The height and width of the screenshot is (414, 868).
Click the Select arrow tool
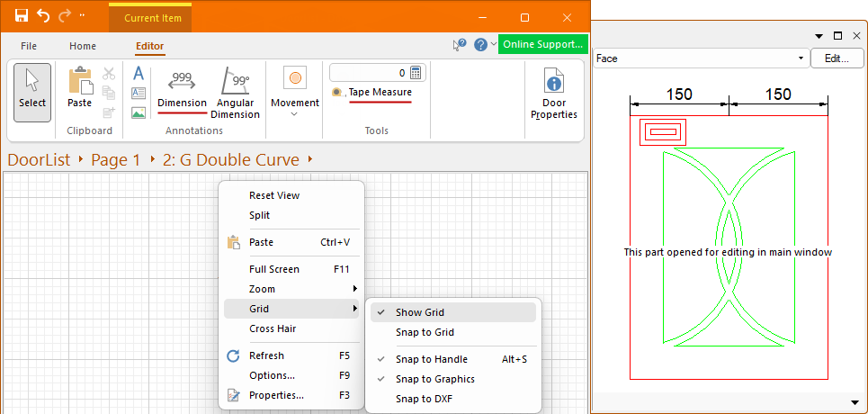tap(32, 92)
